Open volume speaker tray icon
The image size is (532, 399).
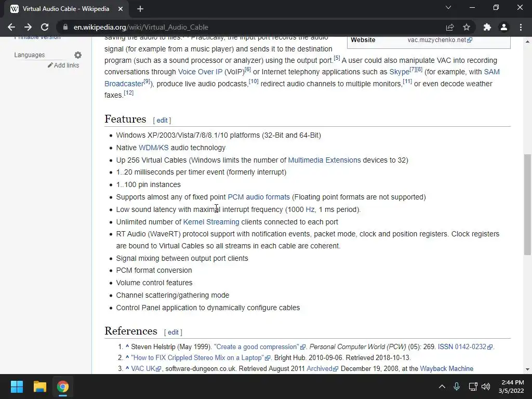click(x=486, y=387)
